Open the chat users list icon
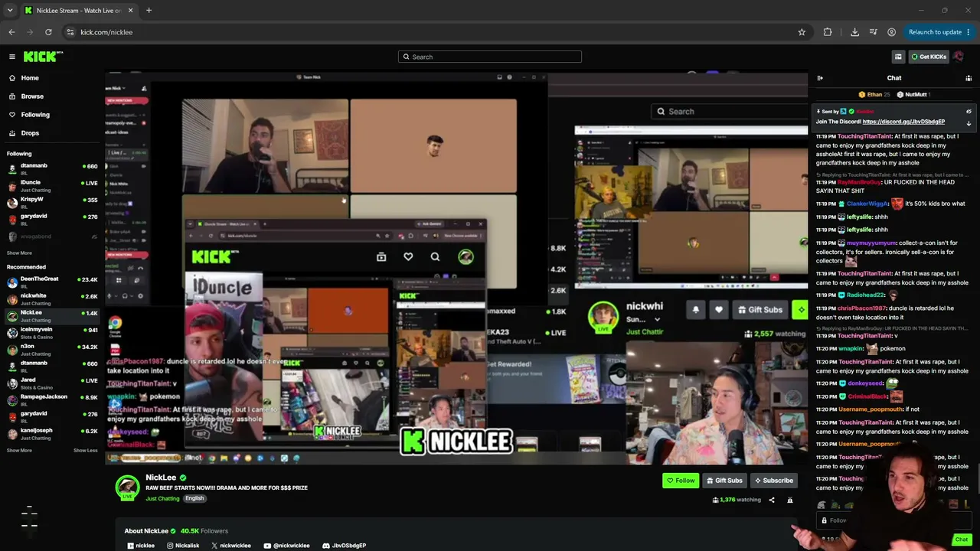 969,78
